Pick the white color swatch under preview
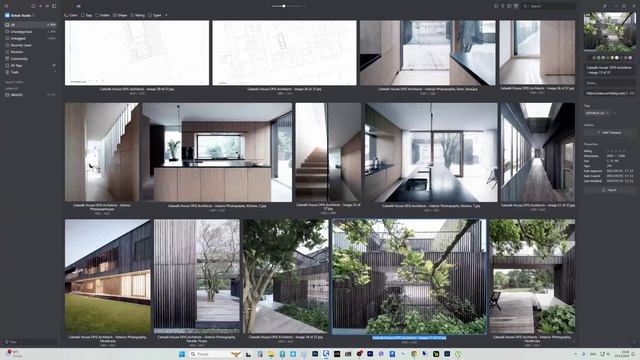 tap(617, 58)
